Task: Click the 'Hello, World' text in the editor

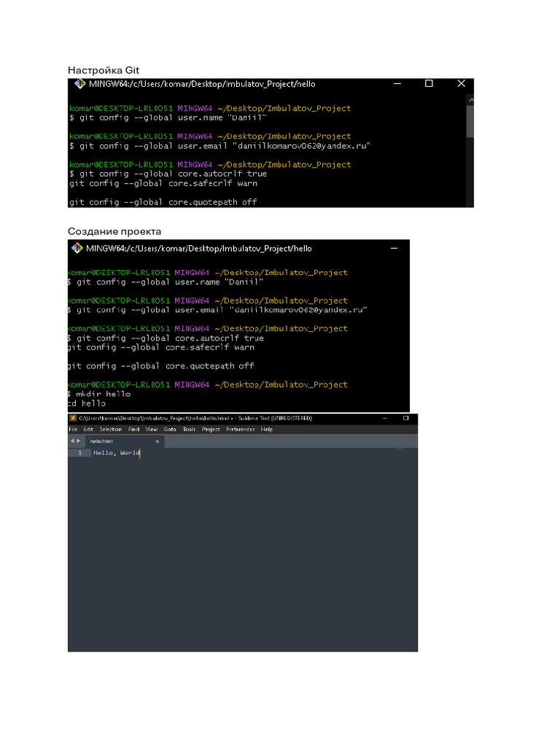Action: click(x=117, y=452)
